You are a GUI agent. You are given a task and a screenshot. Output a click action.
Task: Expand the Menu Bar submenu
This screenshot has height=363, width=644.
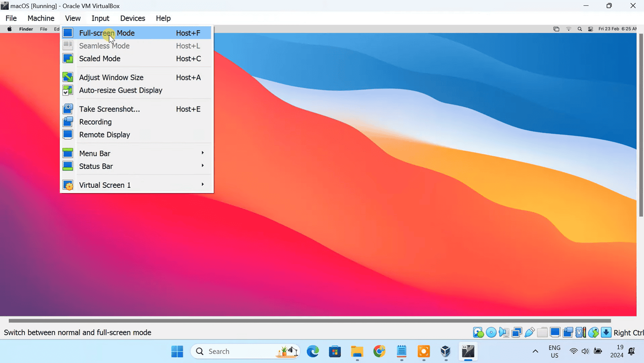coord(94,153)
